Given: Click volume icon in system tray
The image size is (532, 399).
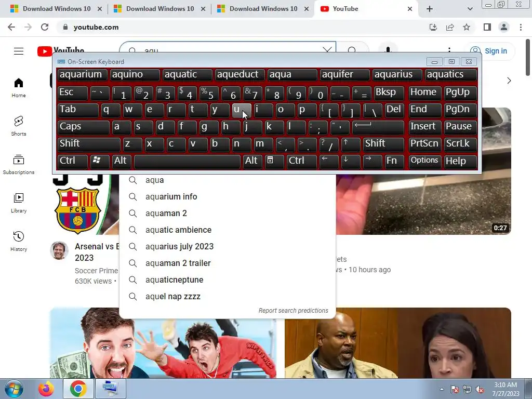Looking at the screenshot, I should 480,390.
